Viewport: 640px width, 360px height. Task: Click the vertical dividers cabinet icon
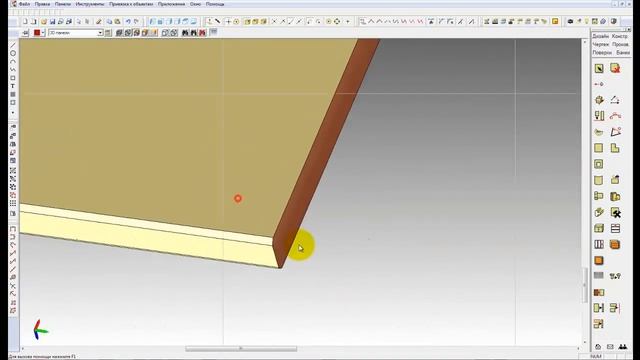pyautogui.click(x=599, y=244)
